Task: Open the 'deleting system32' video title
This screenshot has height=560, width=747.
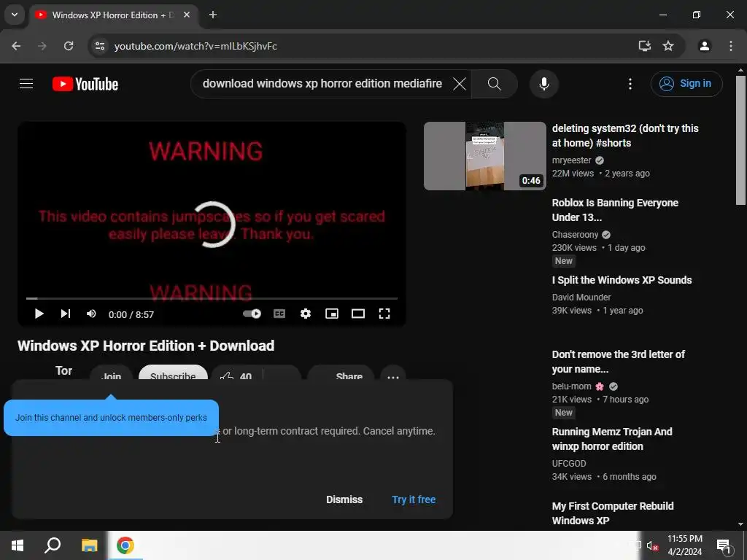Action: (x=625, y=136)
